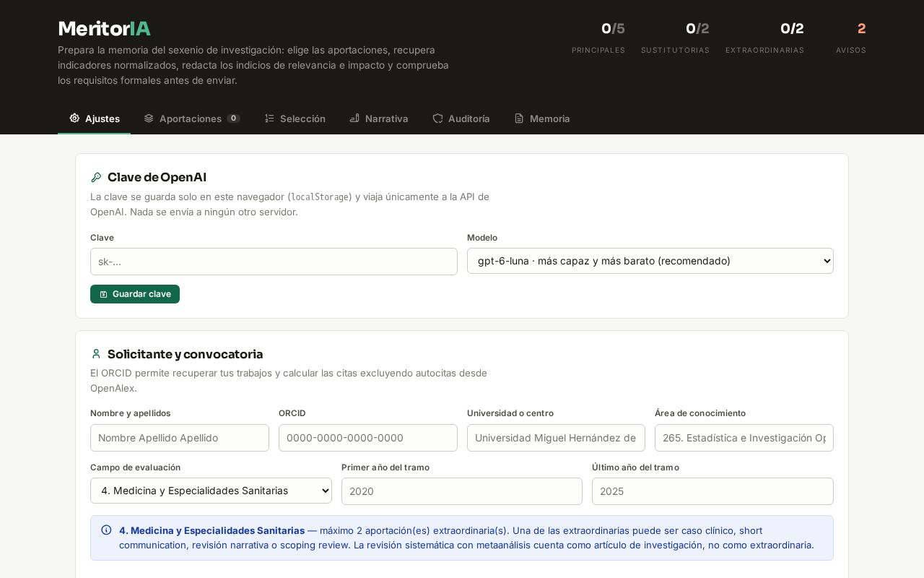Click the Aportaciones count badge
This screenshot has width=924, height=578.
[233, 118]
